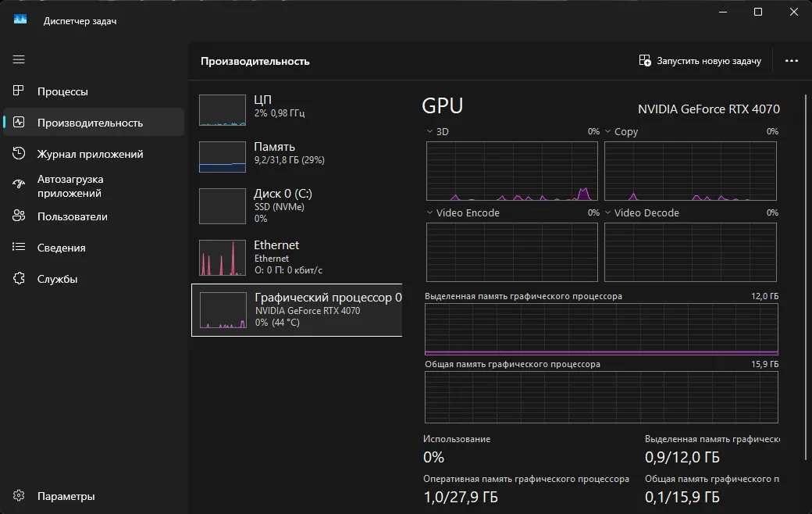
Task: Toggle the hamburger navigation menu
Action: point(19,59)
